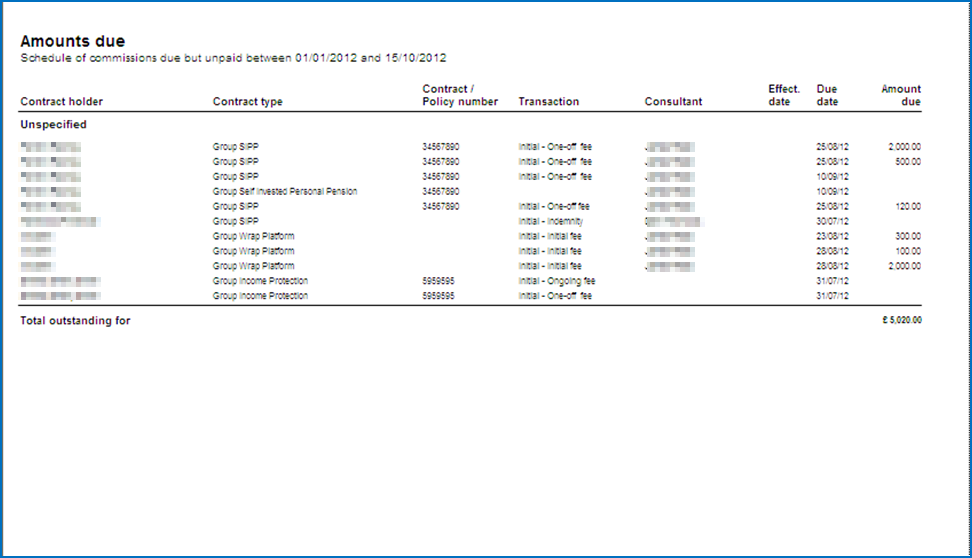Image resolution: width=972 pixels, height=558 pixels.
Task: Click 2,000.00 amount in the Group SIPP row
Action: click(904, 147)
